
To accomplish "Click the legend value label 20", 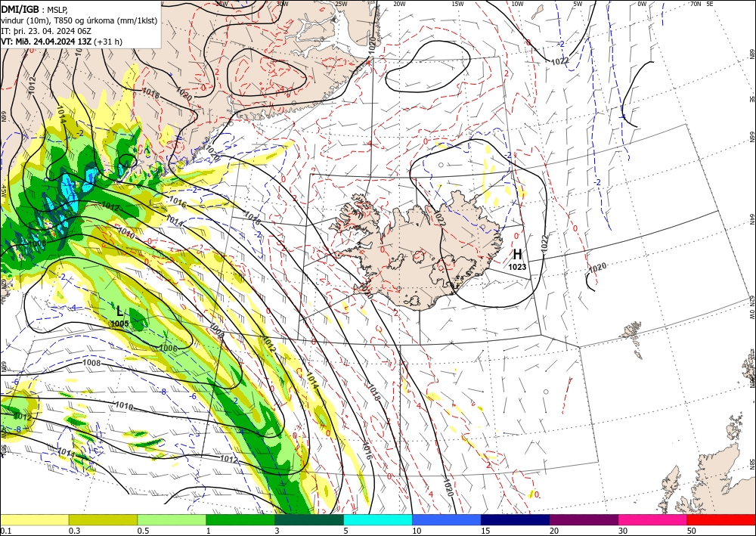I will (554, 531).
